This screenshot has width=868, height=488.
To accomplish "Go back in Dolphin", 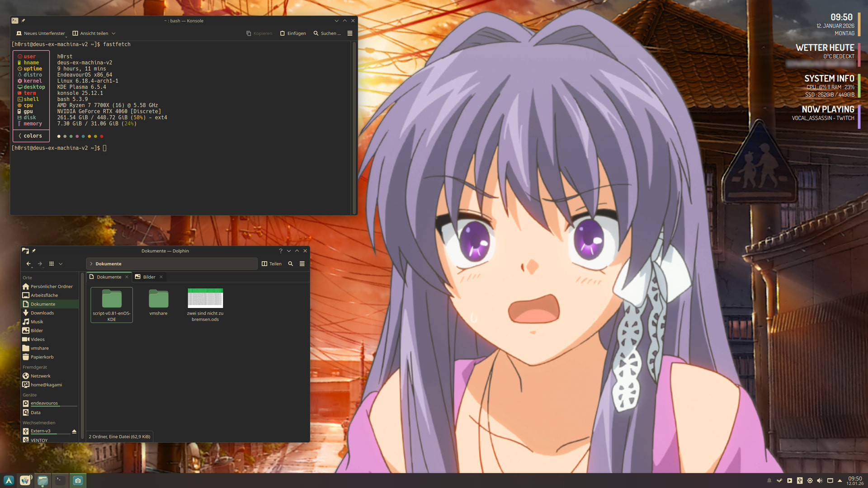I will tap(28, 264).
